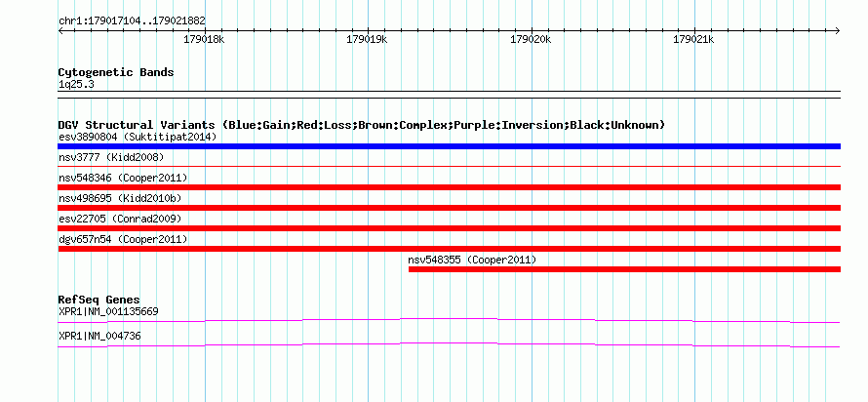Click the thin red line of nsv3777

[449, 166]
